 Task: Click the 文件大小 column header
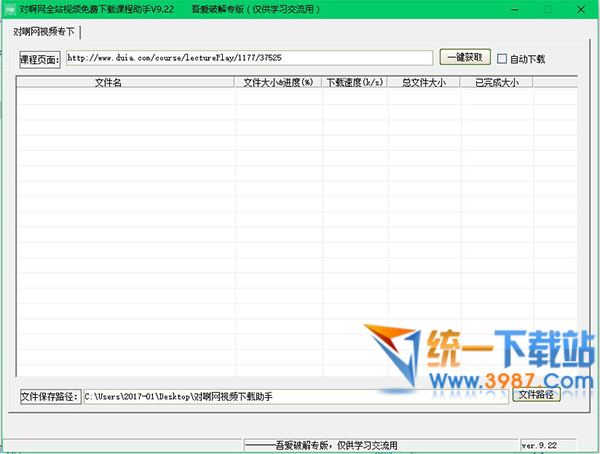coord(257,83)
